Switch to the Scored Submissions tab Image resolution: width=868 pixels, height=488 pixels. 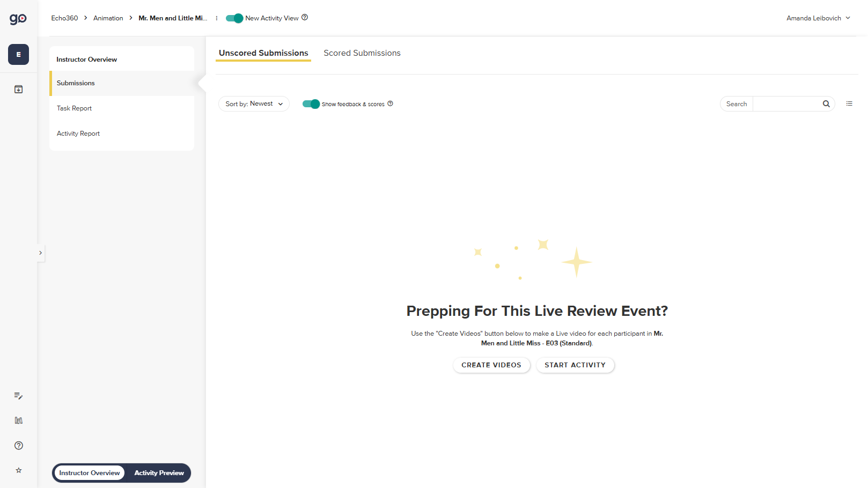362,53
